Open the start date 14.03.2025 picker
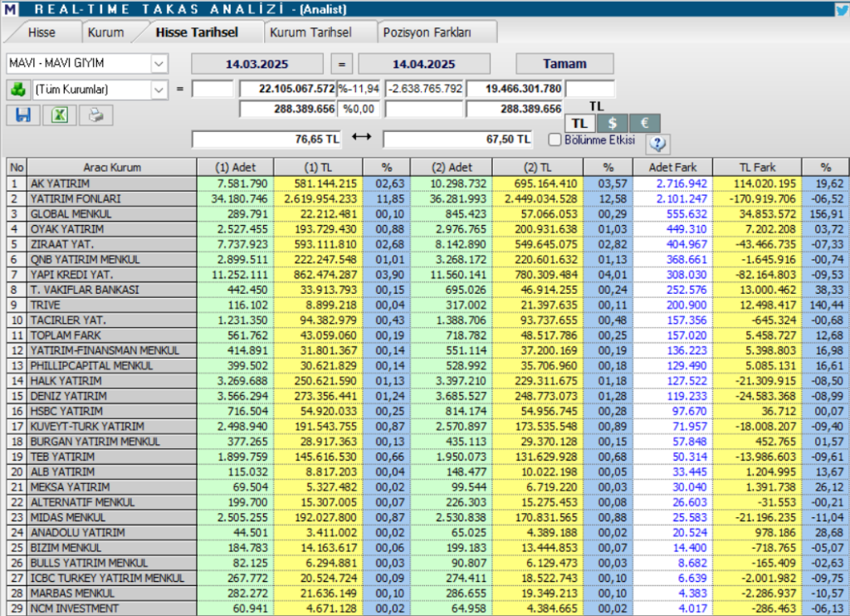 [x=258, y=64]
